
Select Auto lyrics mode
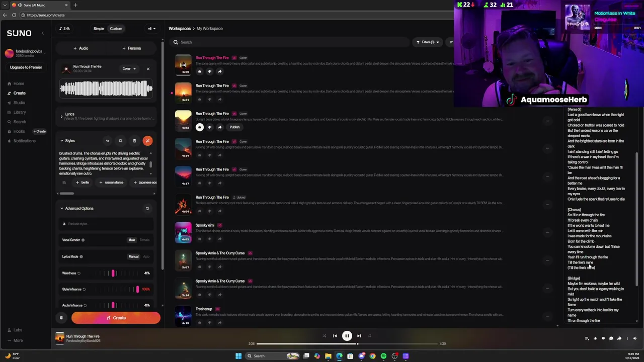(x=146, y=257)
